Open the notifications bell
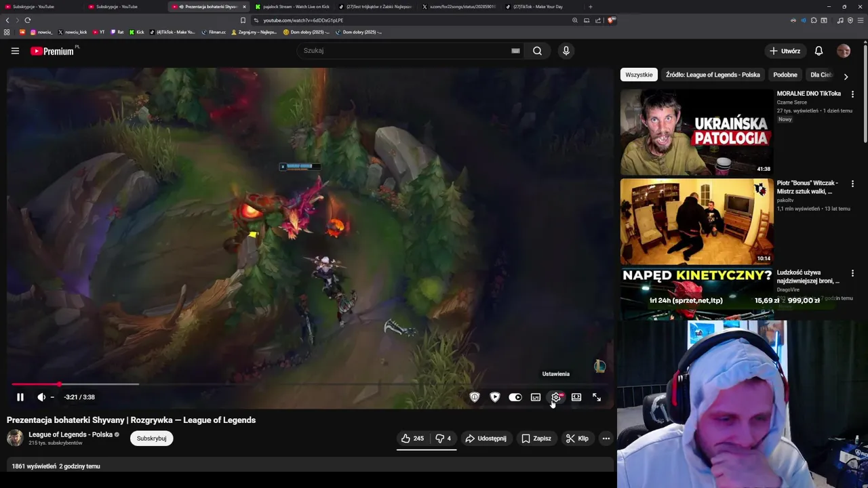 818,51
